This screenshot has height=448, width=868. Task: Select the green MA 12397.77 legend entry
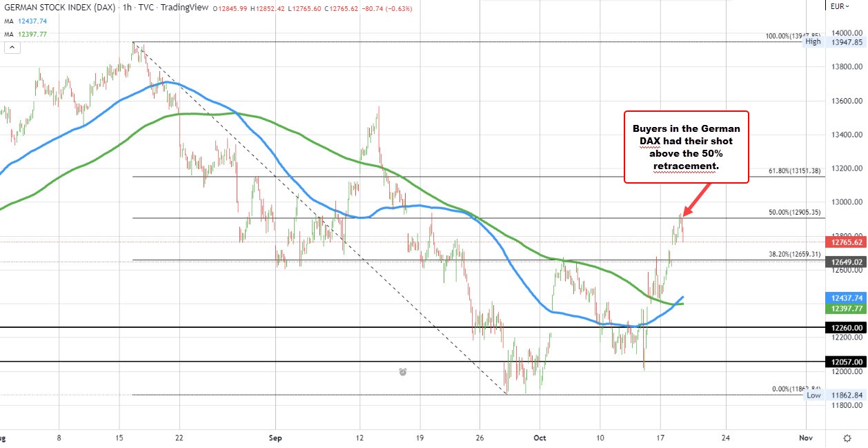pyautogui.click(x=27, y=33)
